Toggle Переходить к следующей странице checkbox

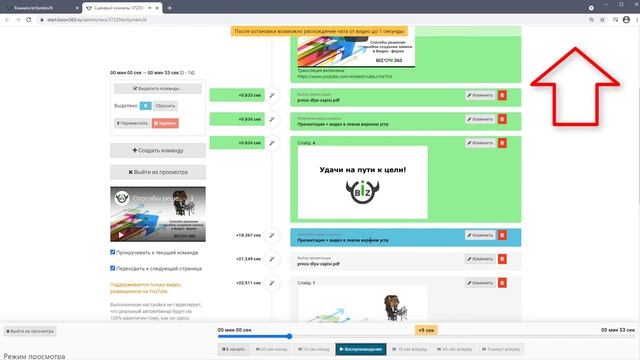pyautogui.click(x=113, y=268)
